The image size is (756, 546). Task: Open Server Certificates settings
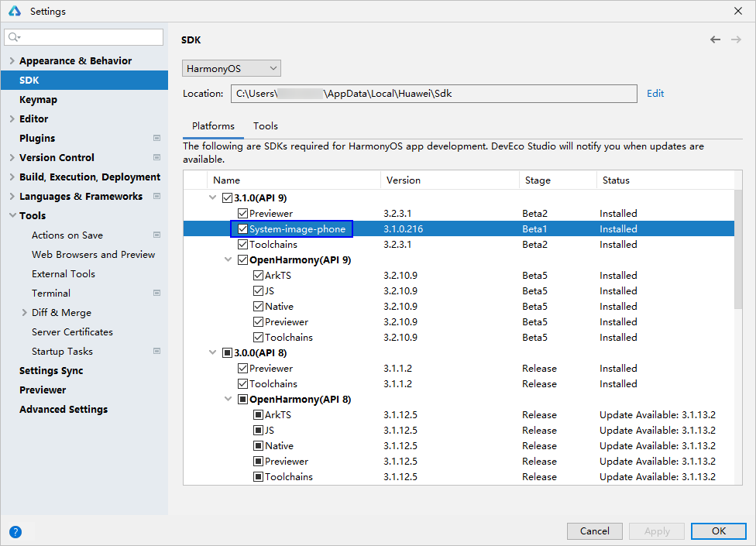[72, 332]
